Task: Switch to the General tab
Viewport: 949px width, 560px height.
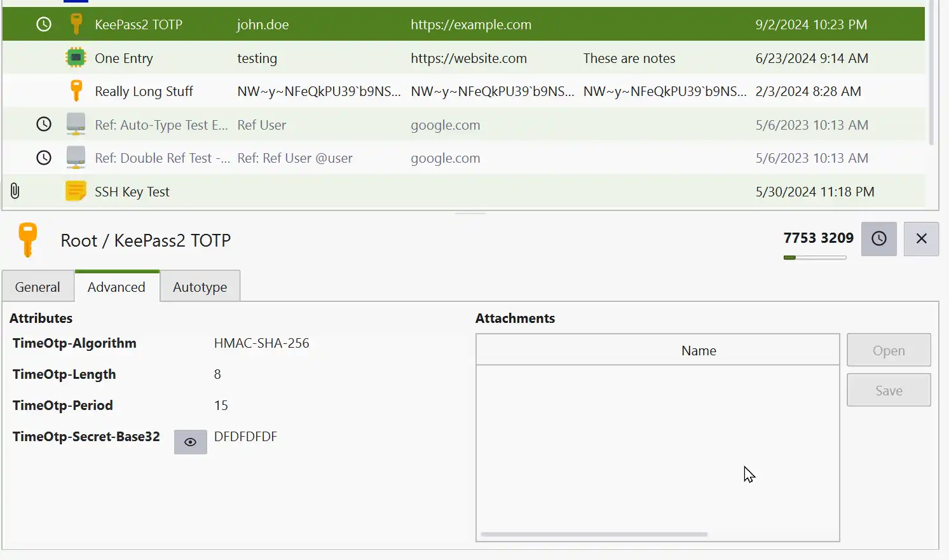Action: pyautogui.click(x=38, y=287)
